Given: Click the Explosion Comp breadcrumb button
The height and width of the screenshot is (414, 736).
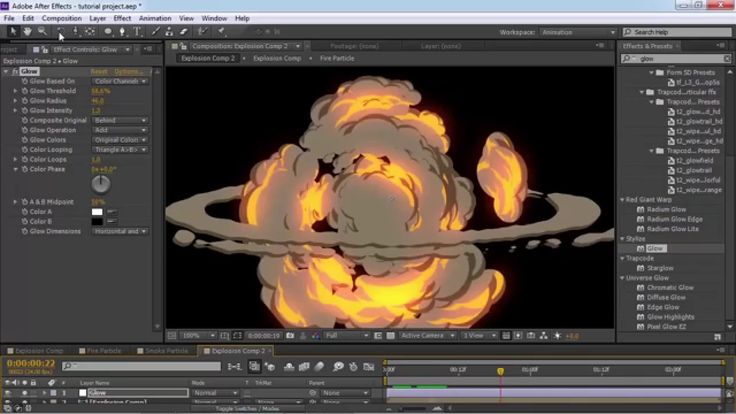Looking at the screenshot, I should pyautogui.click(x=277, y=58).
